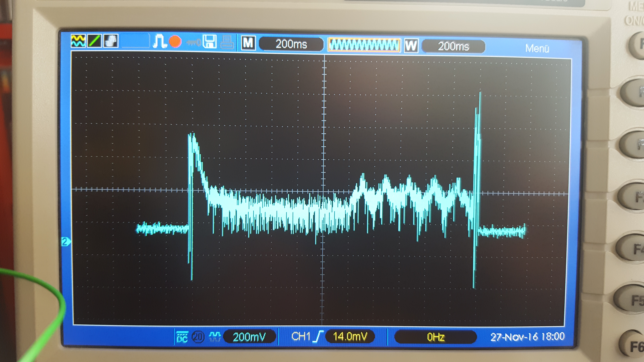Open the main timebase 200ms field

pyautogui.click(x=291, y=44)
